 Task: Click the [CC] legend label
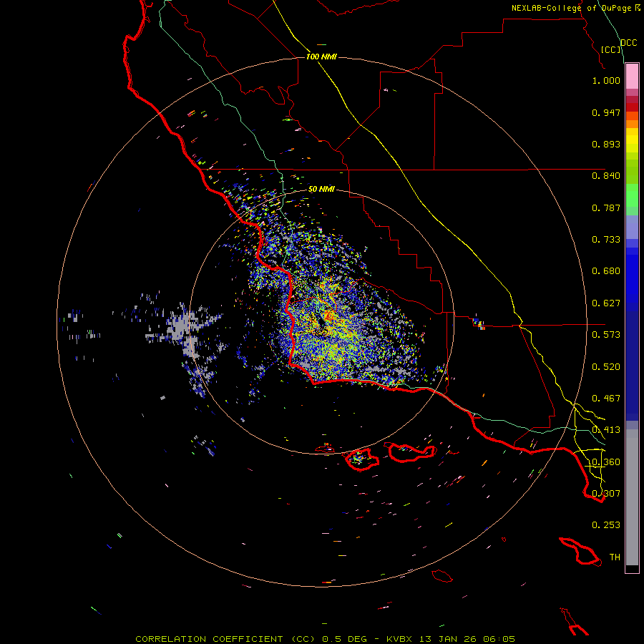611,49
